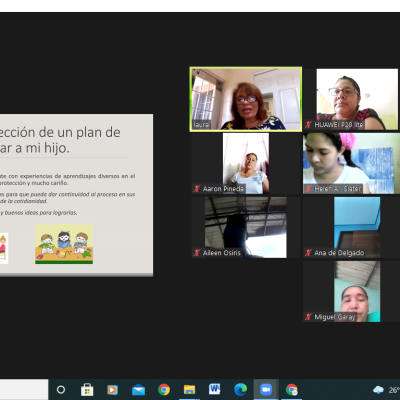Open Cortana circle on the taskbar
The height and width of the screenshot is (400, 400).
point(61,389)
